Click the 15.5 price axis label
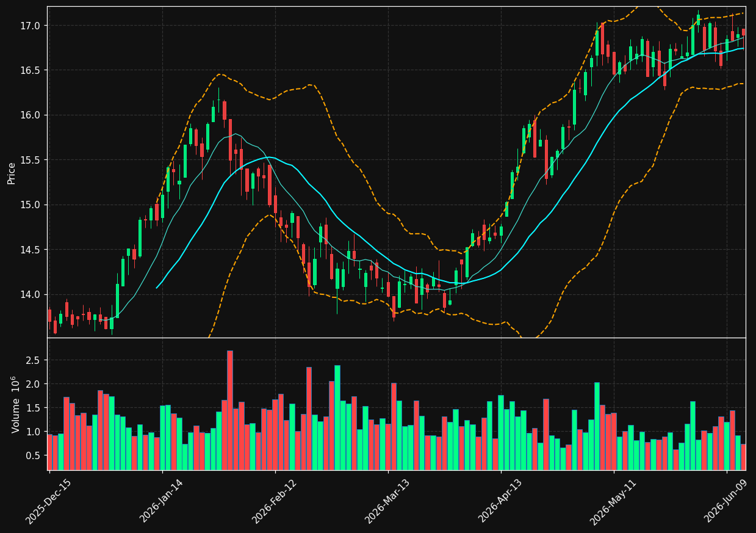 31,160
